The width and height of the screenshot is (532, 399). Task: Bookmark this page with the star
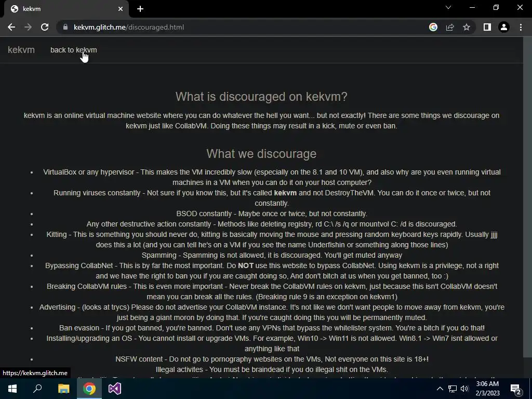click(x=467, y=27)
